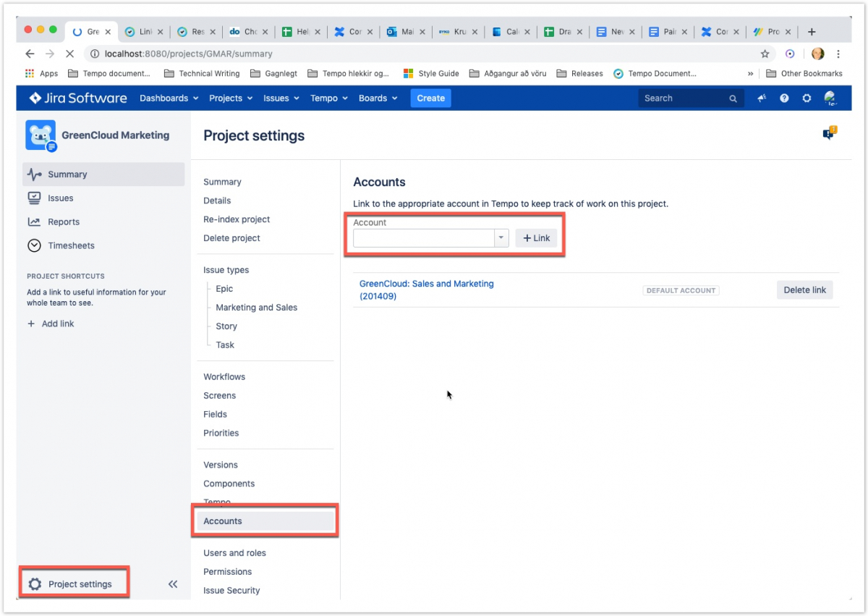Expand the Account dropdown arrow
The image size is (868, 616).
coord(501,238)
